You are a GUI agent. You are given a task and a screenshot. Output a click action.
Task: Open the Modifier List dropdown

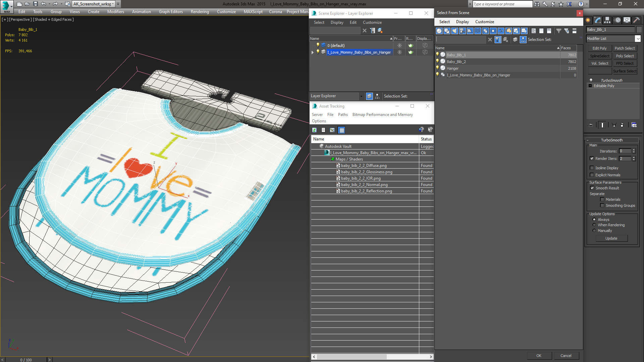(x=638, y=39)
